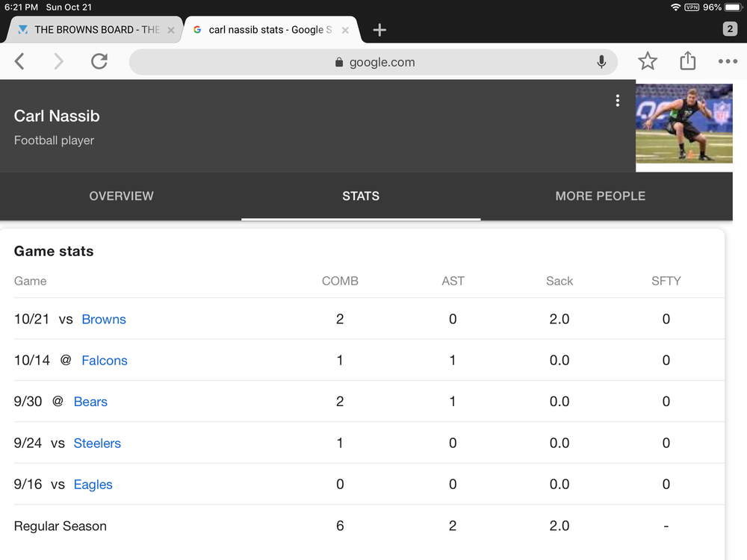The width and height of the screenshot is (747, 560).
Task: Click the Game stats heading
Action: click(54, 251)
